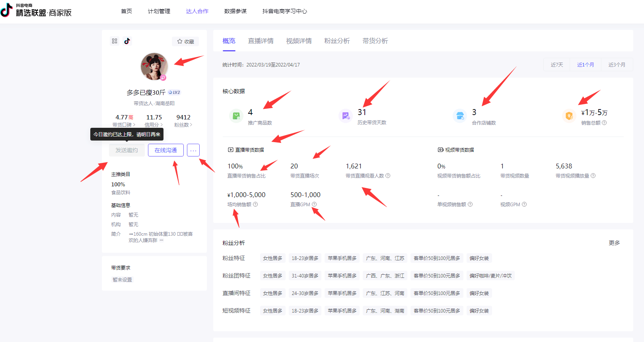Click the TikTok platform icon in profile card
This screenshot has height=342, width=644.
[x=127, y=41]
